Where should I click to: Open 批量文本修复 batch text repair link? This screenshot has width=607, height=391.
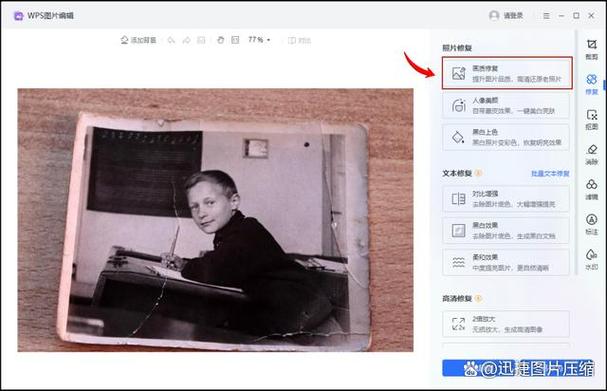tap(550, 173)
